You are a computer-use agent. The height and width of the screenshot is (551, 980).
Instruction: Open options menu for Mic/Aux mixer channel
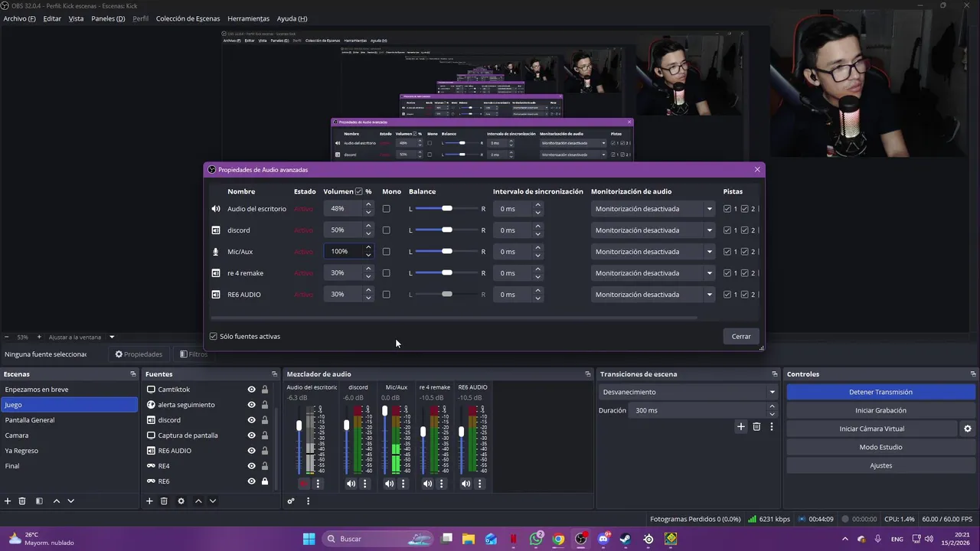coord(403,484)
